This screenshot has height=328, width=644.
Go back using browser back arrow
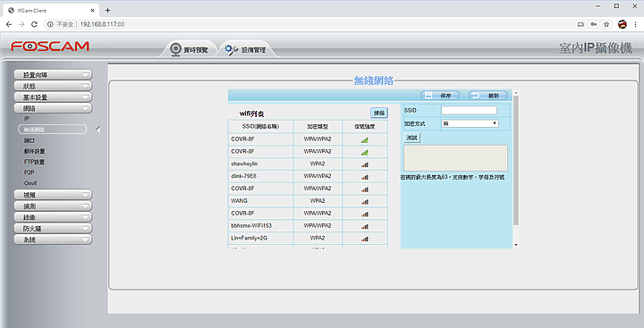tap(9, 24)
